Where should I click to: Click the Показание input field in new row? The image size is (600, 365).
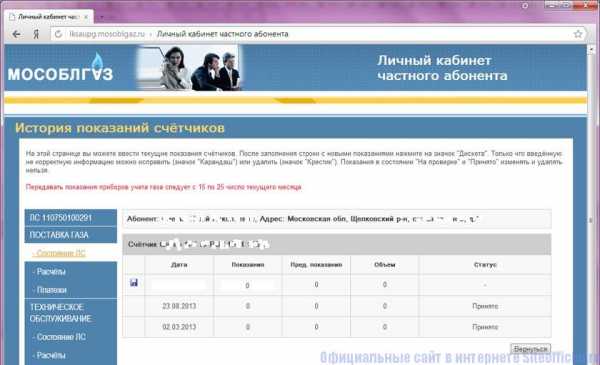pyautogui.click(x=248, y=285)
